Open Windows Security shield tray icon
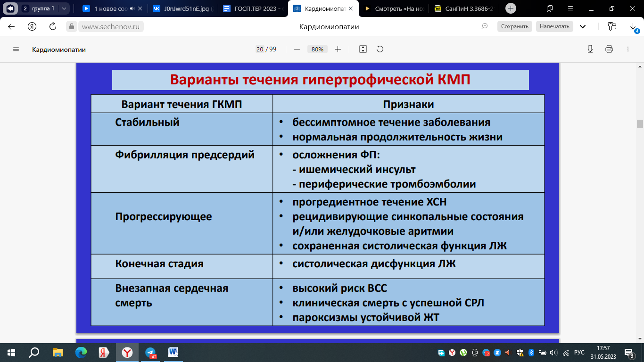Screen dimensions: 644x362 click(520, 352)
